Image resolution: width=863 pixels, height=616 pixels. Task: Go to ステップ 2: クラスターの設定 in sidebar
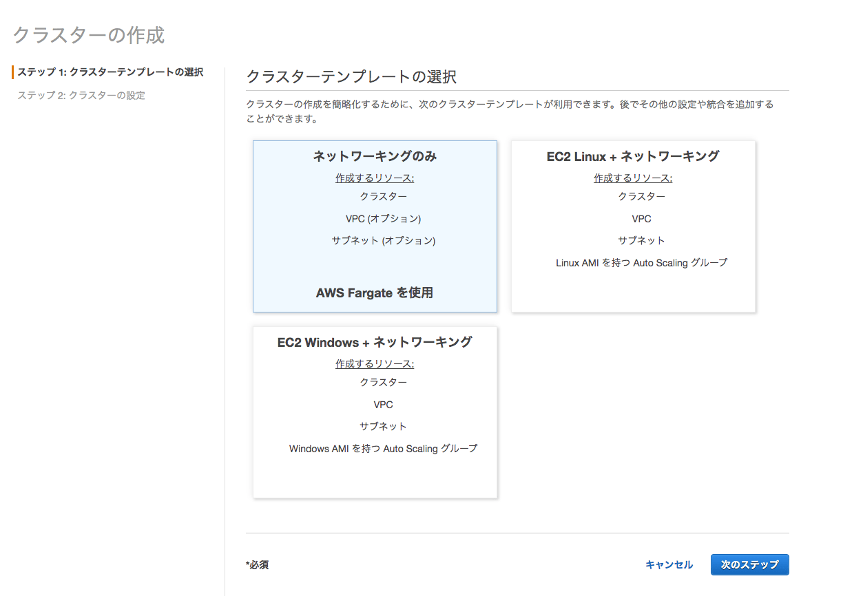click(x=81, y=95)
